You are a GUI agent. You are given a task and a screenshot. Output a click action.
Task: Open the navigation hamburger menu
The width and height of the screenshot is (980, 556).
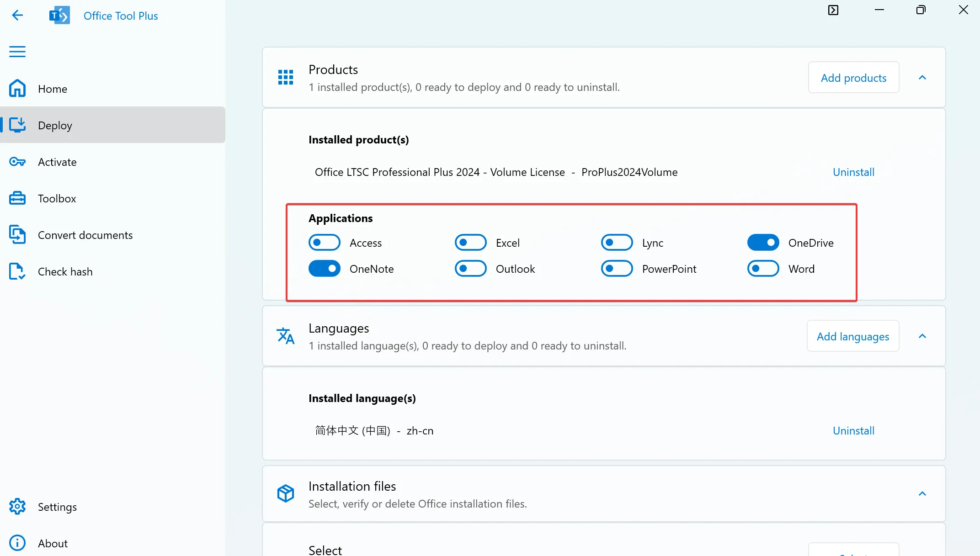point(17,52)
